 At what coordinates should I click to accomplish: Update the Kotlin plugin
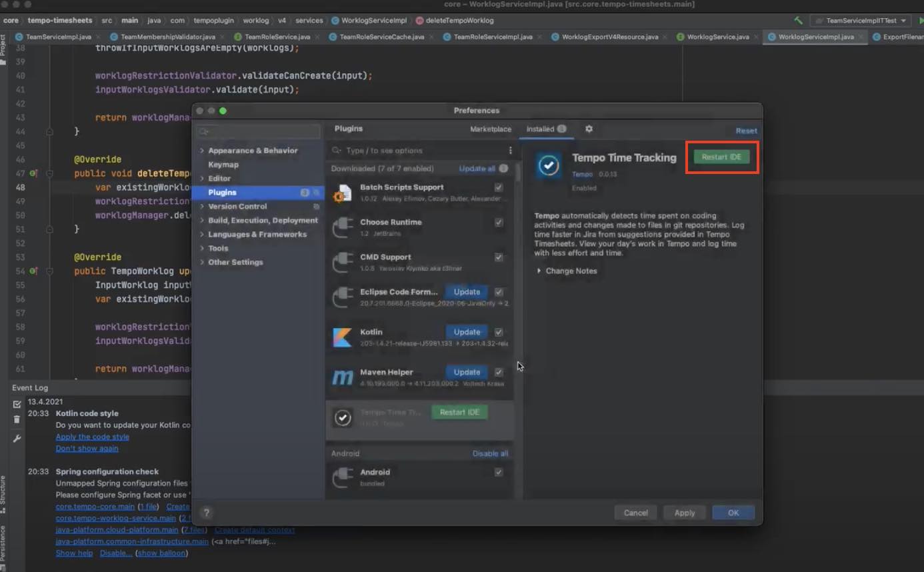pyautogui.click(x=467, y=332)
